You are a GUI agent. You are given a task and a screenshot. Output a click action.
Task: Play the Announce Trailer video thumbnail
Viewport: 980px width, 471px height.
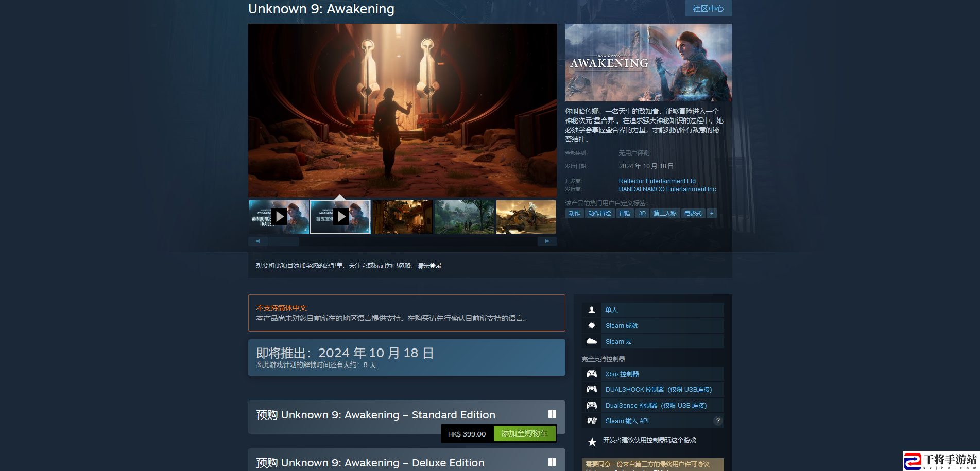coord(279,217)
